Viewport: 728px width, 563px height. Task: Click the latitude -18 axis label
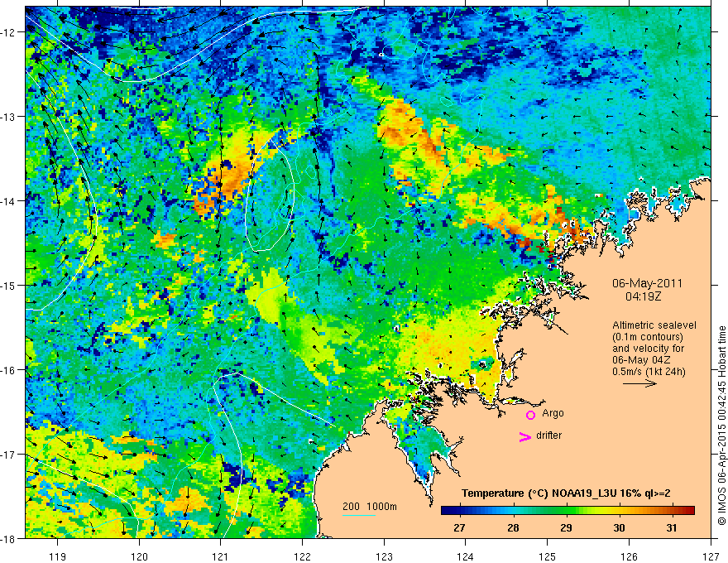[x=9, y=538]
